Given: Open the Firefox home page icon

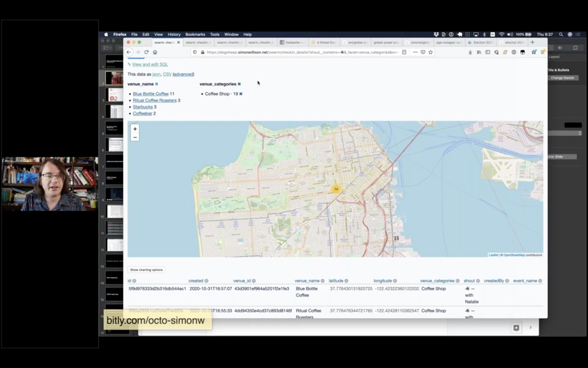Looking at the screenshot, I should coord(155,52).
